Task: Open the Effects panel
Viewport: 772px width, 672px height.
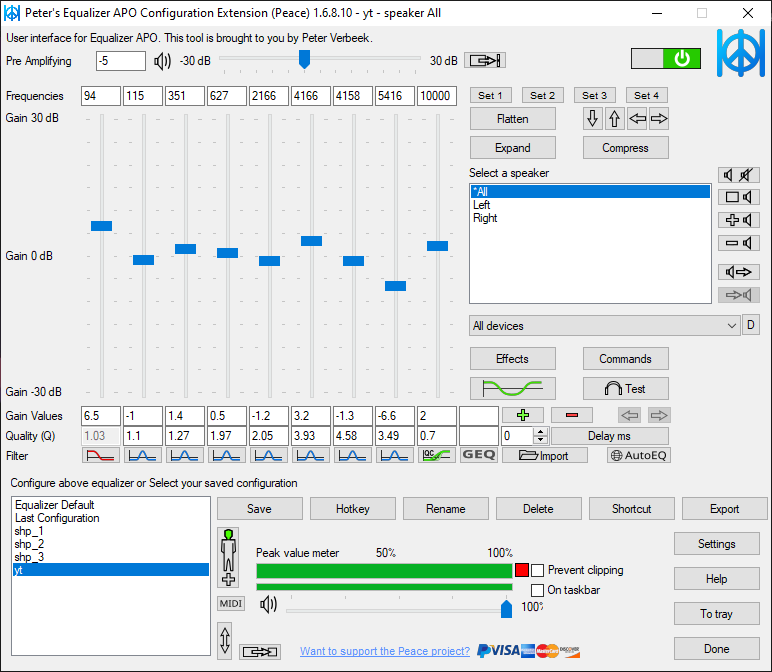Action: click(513, 359)
